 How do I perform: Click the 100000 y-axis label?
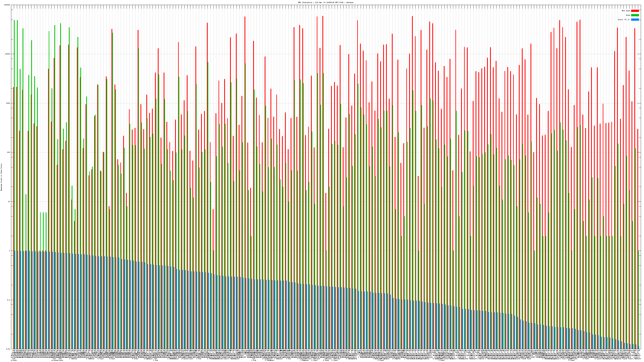point(7,5)
